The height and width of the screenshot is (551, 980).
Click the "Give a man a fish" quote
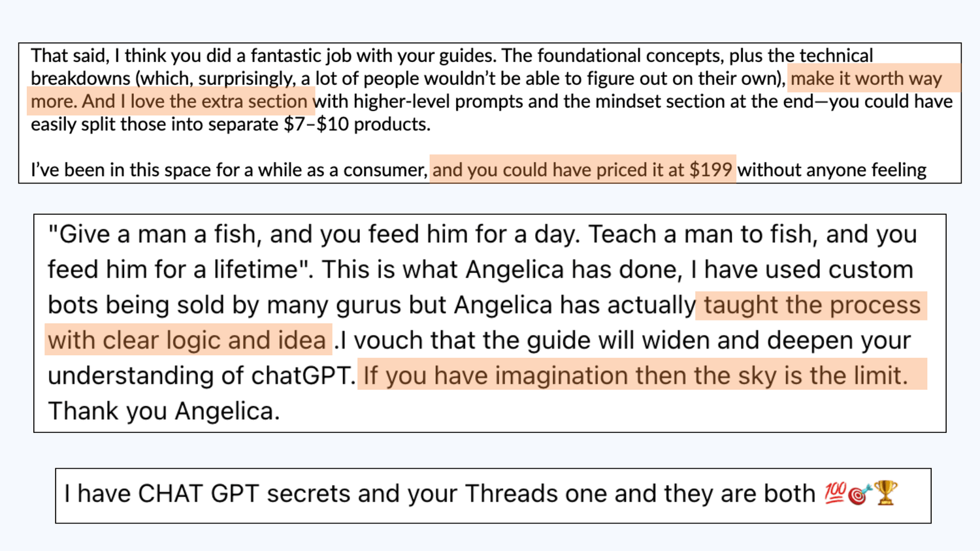[154, 234]
